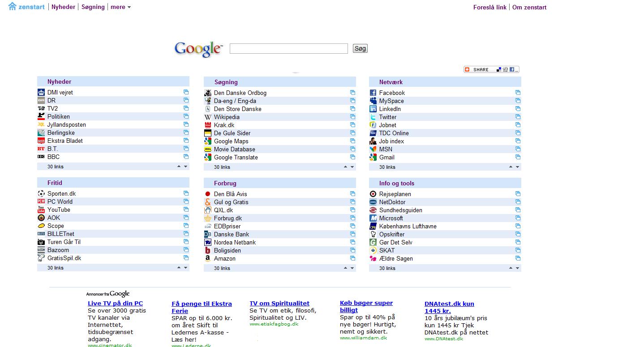Viewport: 644px width, 347px height.
Task: Click the SHARE bookmark button
Action: pos(491,69)
